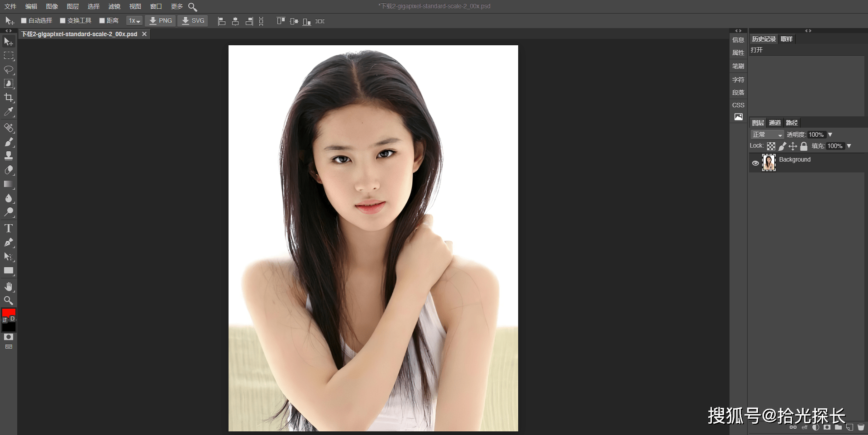Collapse the right panels arrows above 历史记录

(808, 31)
